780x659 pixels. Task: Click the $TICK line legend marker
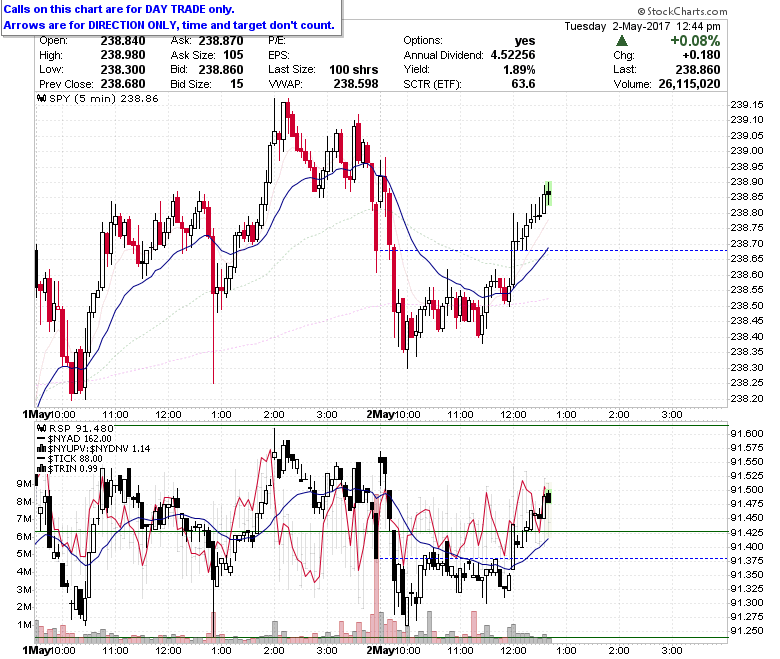(41, 459)
